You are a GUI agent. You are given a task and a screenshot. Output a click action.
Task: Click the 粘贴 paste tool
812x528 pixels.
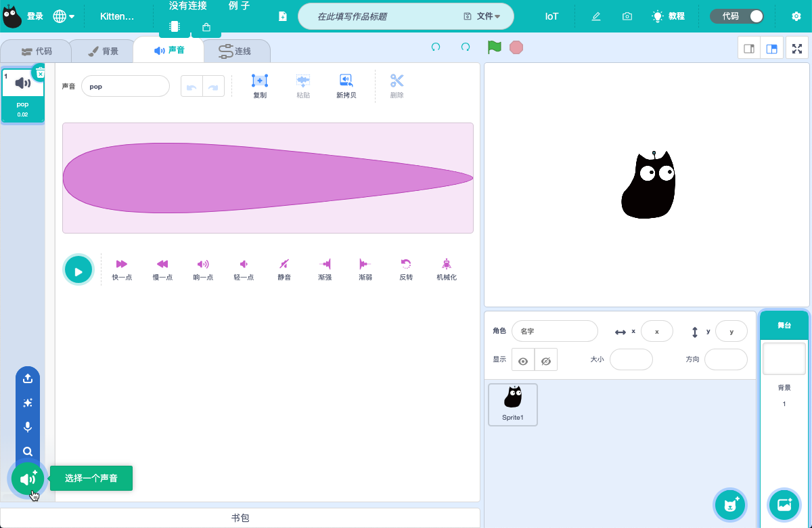[303, 86]
